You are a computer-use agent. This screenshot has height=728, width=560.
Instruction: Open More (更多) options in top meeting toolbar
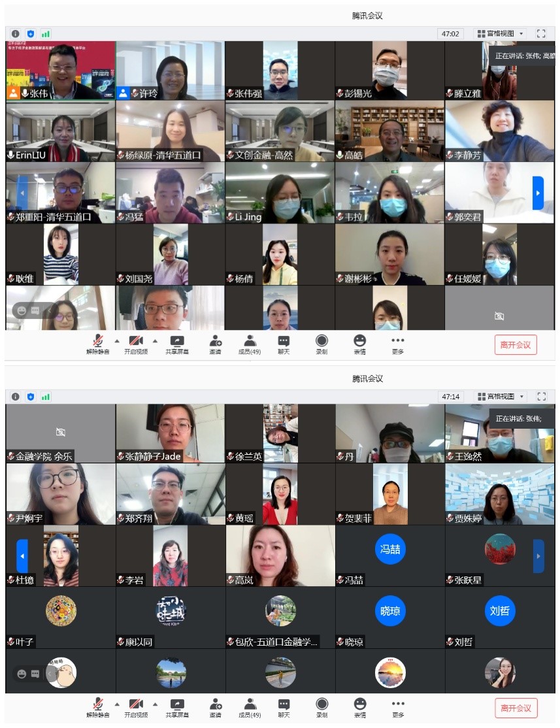(397, 344)
